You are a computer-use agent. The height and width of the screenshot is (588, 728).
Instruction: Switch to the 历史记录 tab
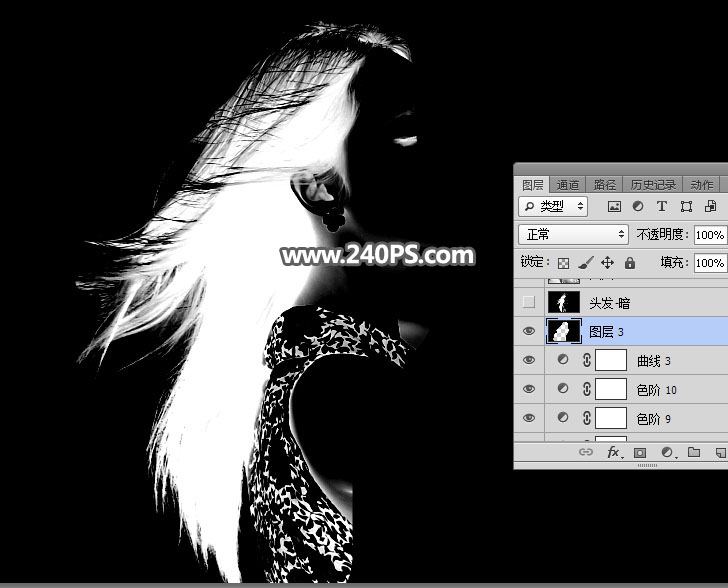pos(653,185)
